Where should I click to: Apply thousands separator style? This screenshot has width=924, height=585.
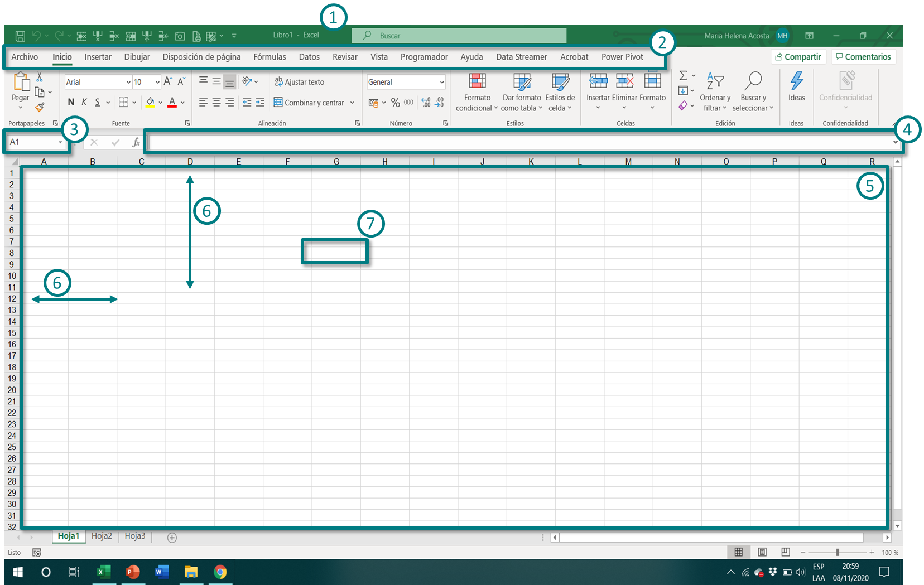(x=408, y=103)
